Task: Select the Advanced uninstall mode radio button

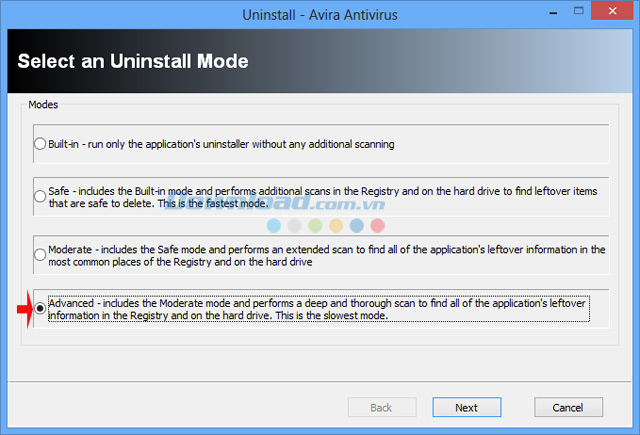Action: coord(40,308)
